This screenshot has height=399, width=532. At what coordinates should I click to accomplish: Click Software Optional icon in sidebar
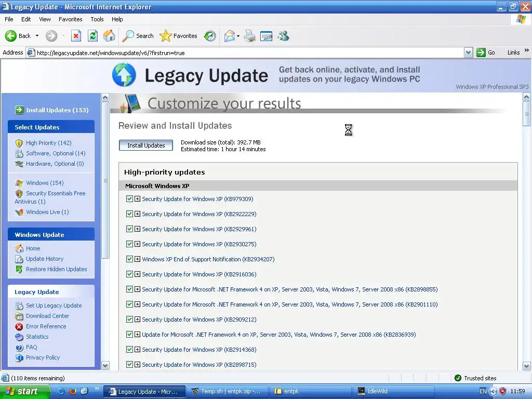click(x=19, y=153)
